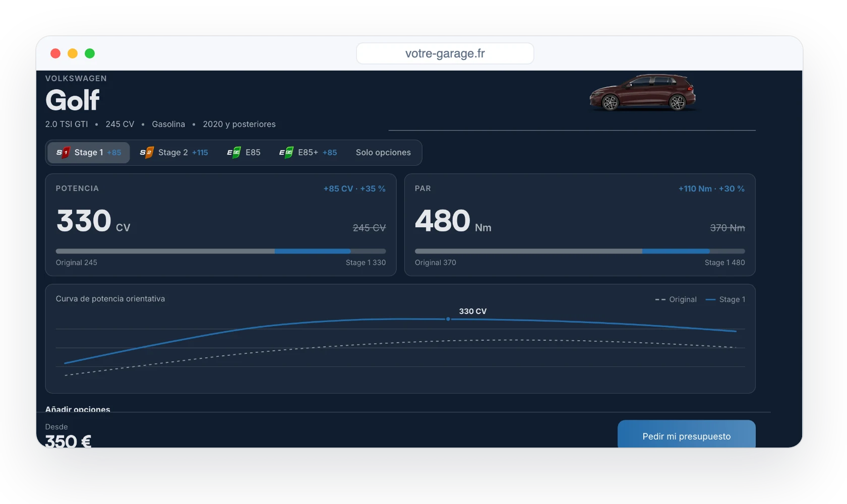
Task: Click the Volkswagen Golf car image
Action: pyautogui.click(x=643, y=93)
